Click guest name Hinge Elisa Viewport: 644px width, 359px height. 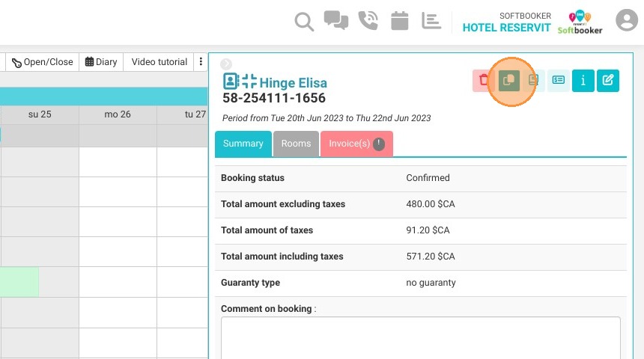point(294,83)
